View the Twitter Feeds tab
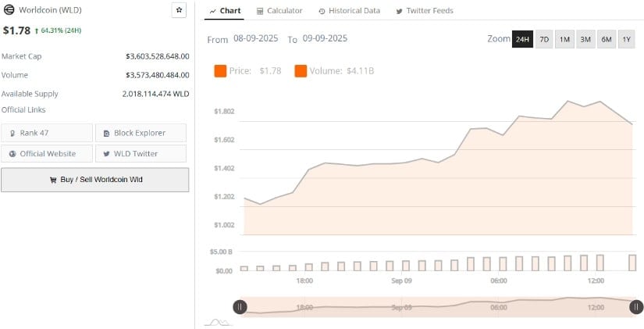This screenshot has height=329, width=644. pyautogui.click(x=425, y=11)
